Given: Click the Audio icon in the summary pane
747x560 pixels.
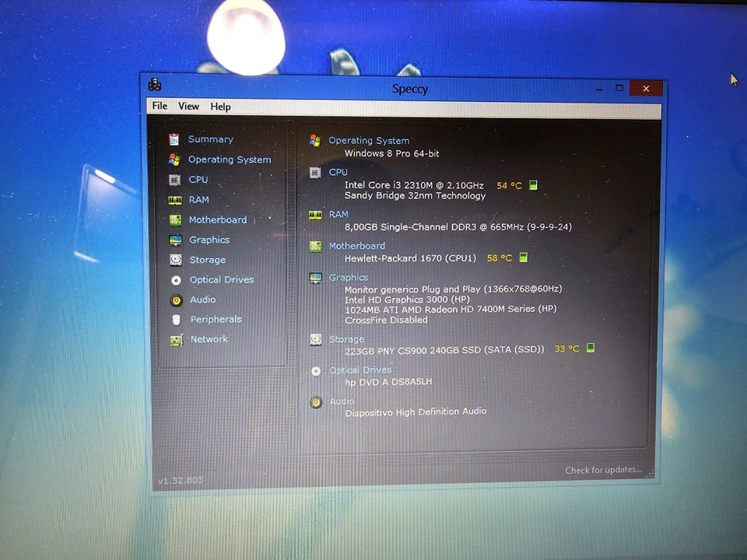Looking at the screenshot, I should tap(316, 402).
